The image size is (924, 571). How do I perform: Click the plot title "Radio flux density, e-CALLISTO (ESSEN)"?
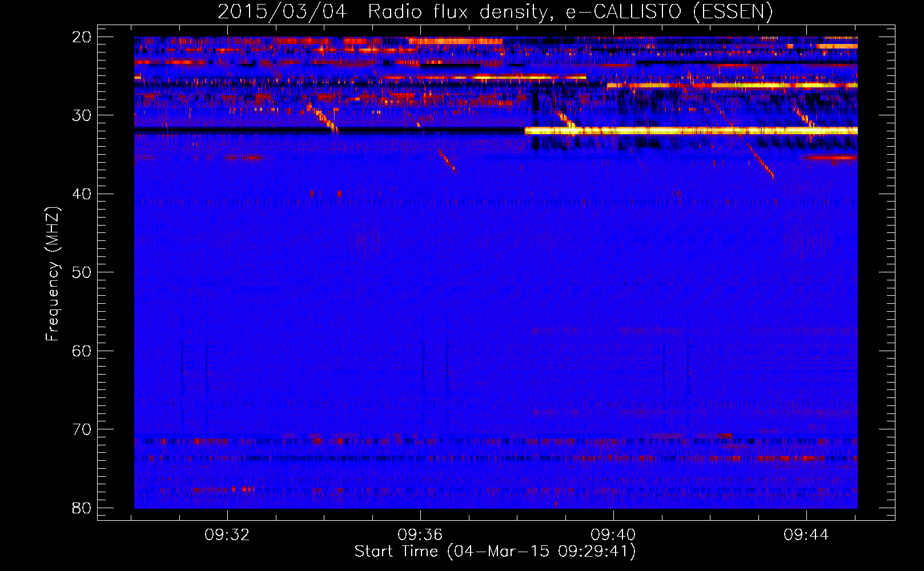[570, 12]
